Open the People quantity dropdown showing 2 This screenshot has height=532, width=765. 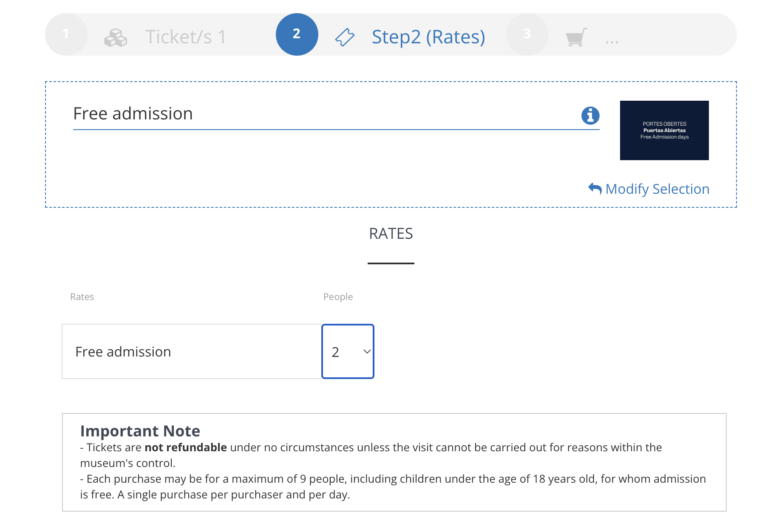(x=348, y=351)
